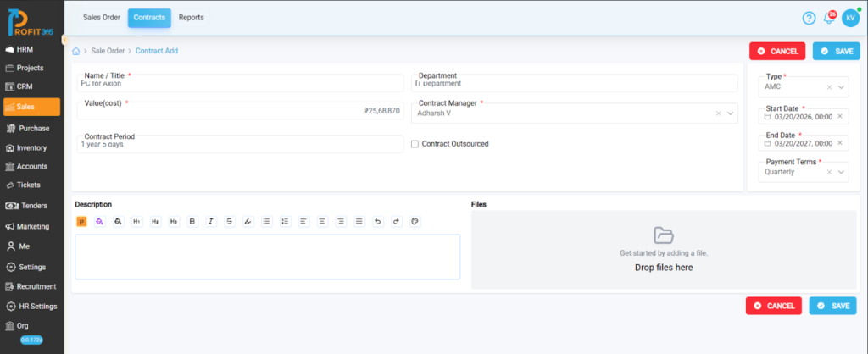Viewport: 868px width, 354px height.
Task: Click the redo icon in editor toolbar
Action: pos(396,221)
